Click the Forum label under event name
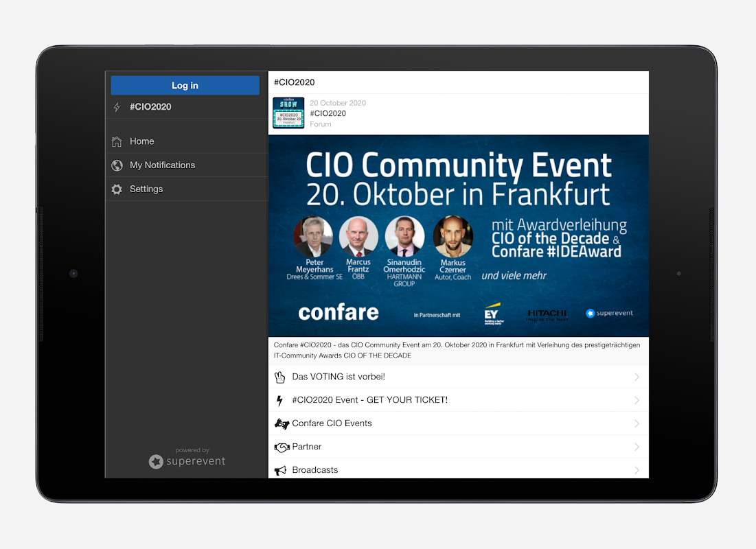Viewport: 756px width, 549px height. (320, 124)
